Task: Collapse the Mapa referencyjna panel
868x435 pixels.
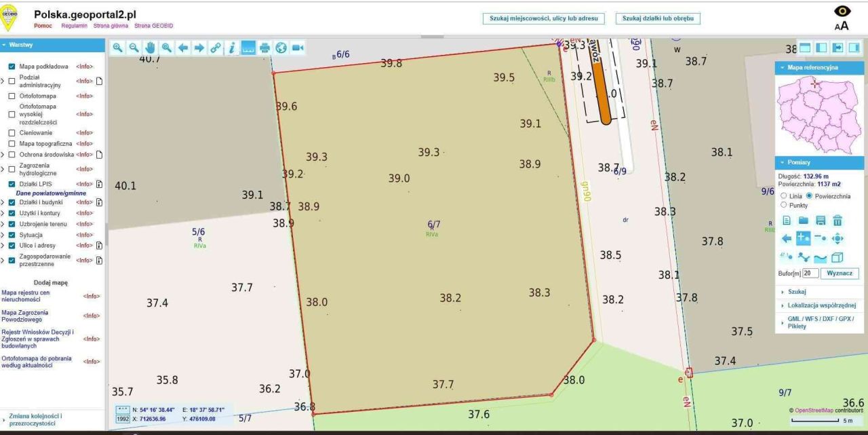Action: point(819,68)
